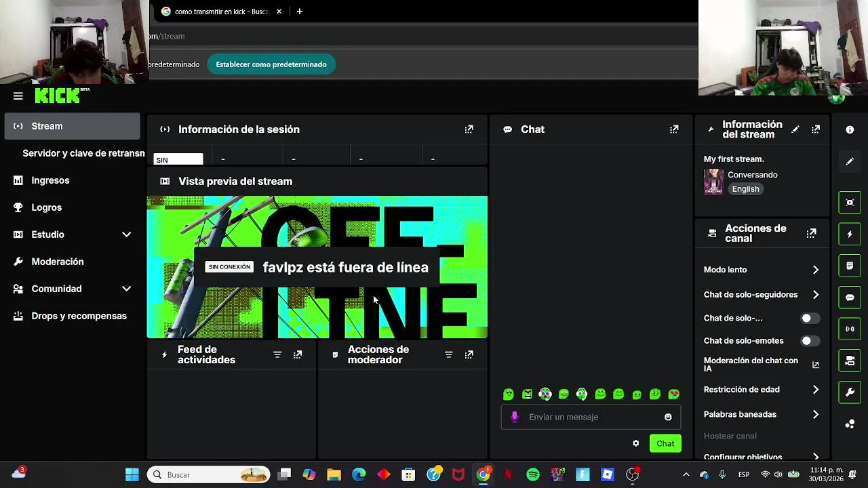
Task: Go to the Logros sidebar item
Action: coord(72,207)
